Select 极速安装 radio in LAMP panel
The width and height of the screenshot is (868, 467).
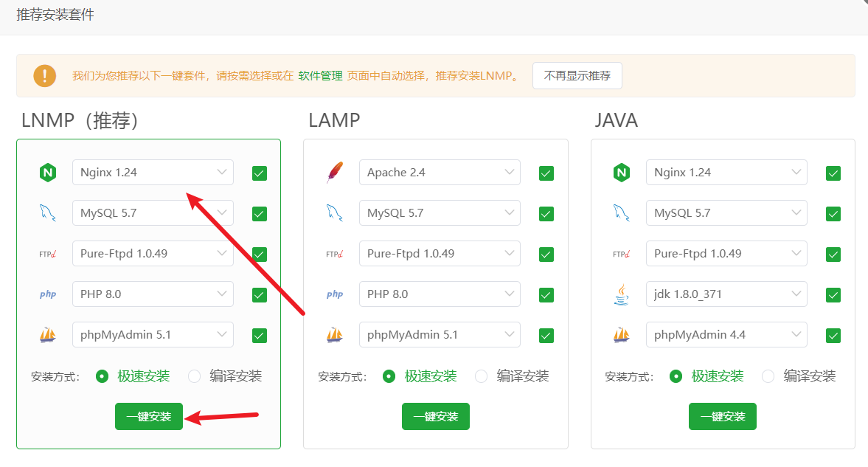tap(389, 377)
